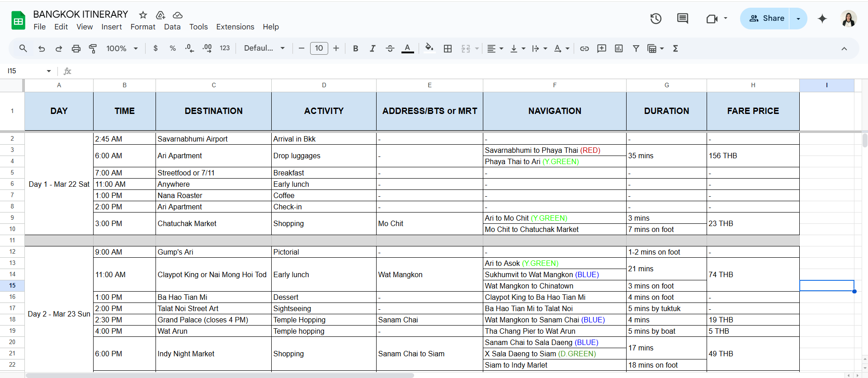Viewport: 868px width, 378px height.
Task: Open the Tools menu
Action: pos(198,27)
